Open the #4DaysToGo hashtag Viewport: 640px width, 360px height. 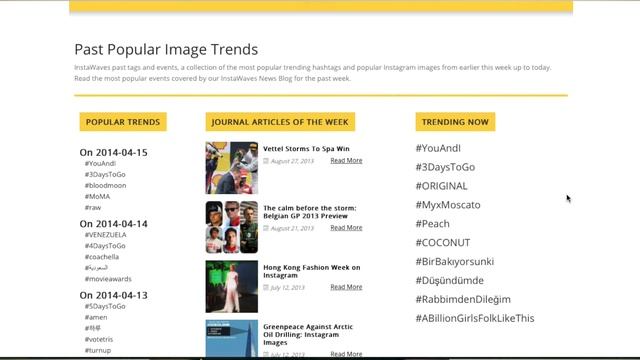[x=105, y=246]
